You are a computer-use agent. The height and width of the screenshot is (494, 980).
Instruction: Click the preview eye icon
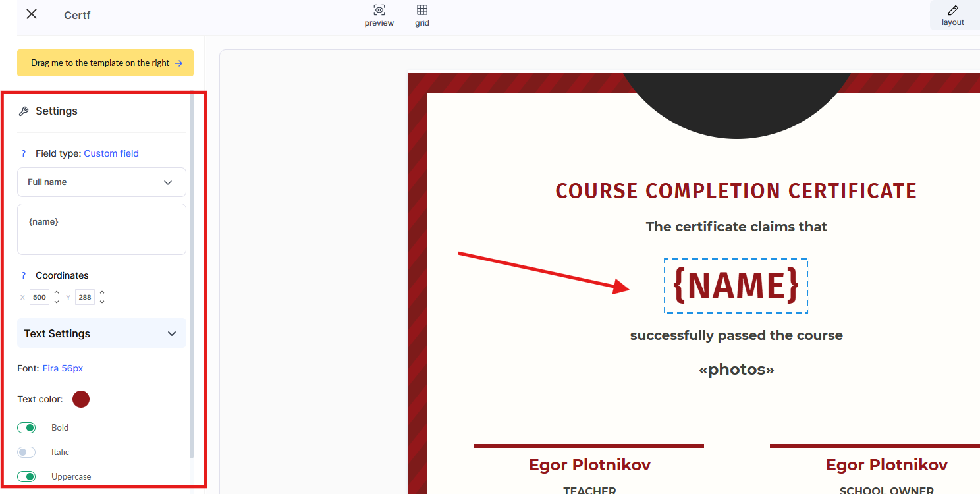click(x=379, y=10)
